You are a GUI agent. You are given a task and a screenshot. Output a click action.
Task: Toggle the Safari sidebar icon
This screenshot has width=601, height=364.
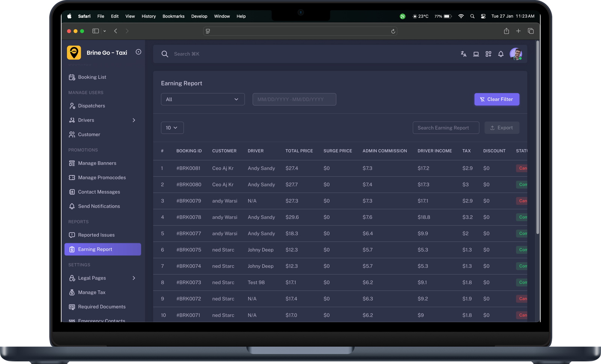pyautogui.click(x=96, y=31)
